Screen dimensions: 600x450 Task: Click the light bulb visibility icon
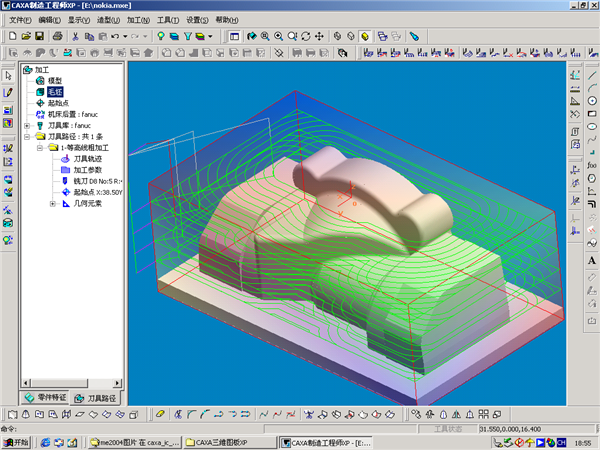[x=160, y=36]
